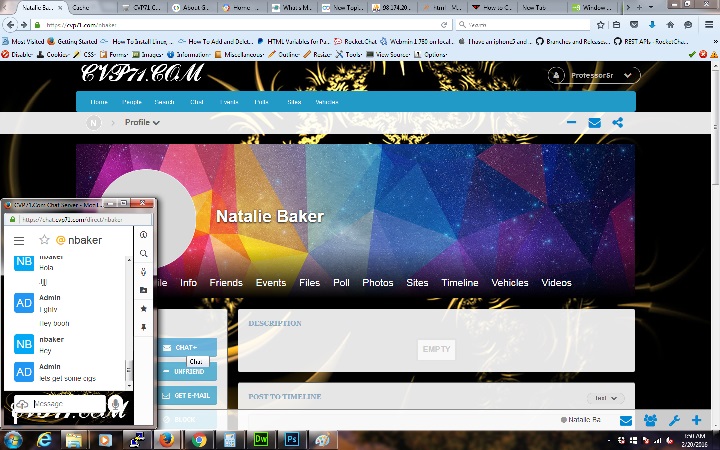Open the chat hamburger menu
Screen dimensions: 720x450
coord(19,240)
